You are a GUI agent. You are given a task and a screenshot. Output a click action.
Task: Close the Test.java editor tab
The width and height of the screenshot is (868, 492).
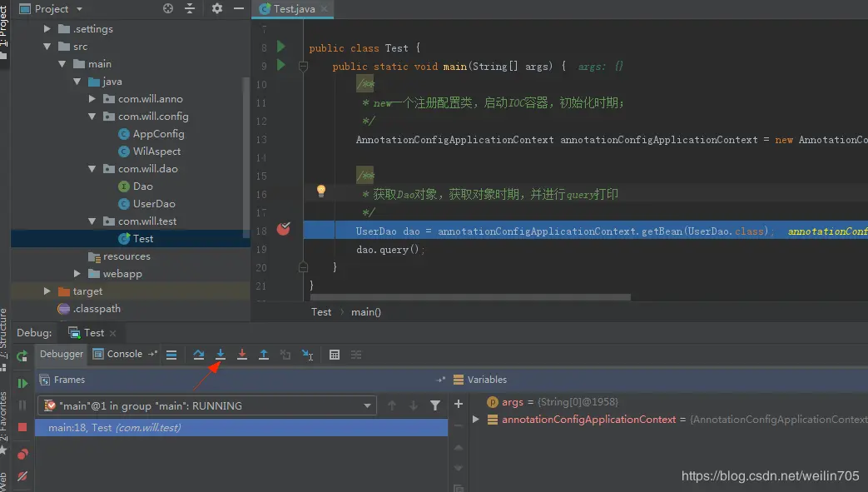click(325, 8)
